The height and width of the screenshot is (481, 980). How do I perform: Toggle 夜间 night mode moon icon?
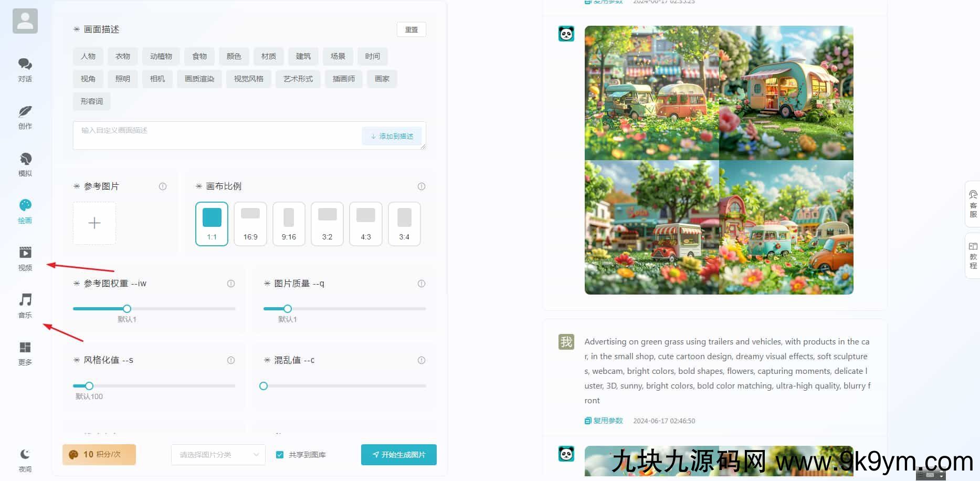25,455
